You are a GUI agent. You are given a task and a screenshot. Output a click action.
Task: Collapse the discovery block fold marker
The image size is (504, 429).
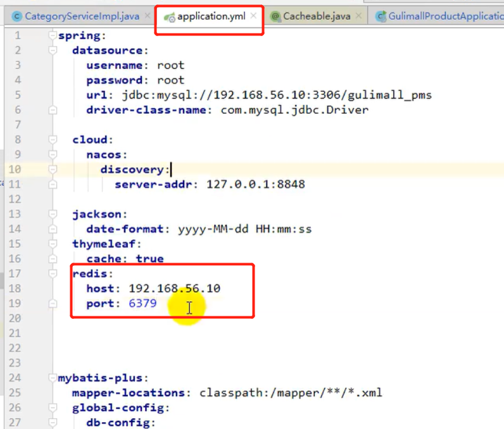[x=53, y=169]
